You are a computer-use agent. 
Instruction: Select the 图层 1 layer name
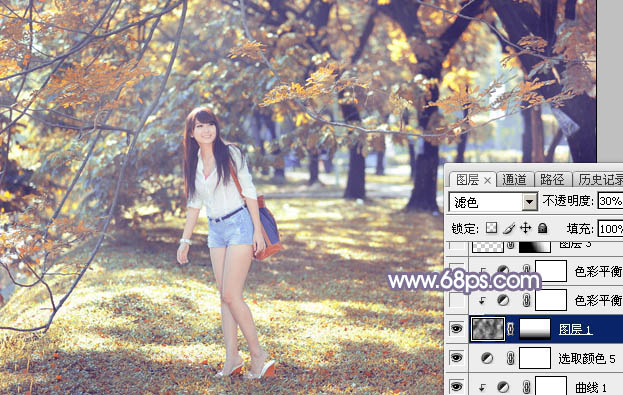pos(575,329)
